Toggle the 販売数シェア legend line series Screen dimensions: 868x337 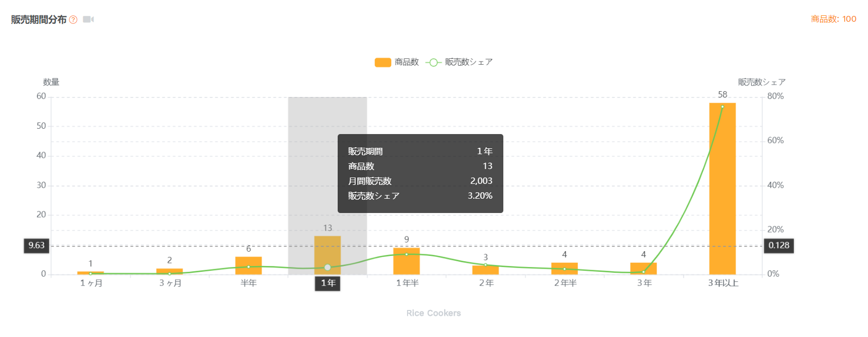pyautogui.click(x=459, y=63)
